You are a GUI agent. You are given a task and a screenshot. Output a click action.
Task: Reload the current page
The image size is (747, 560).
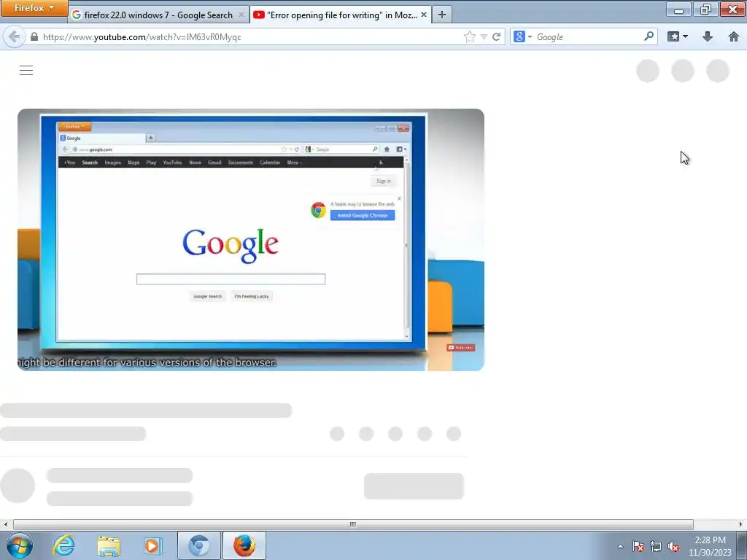click(496, 36)
